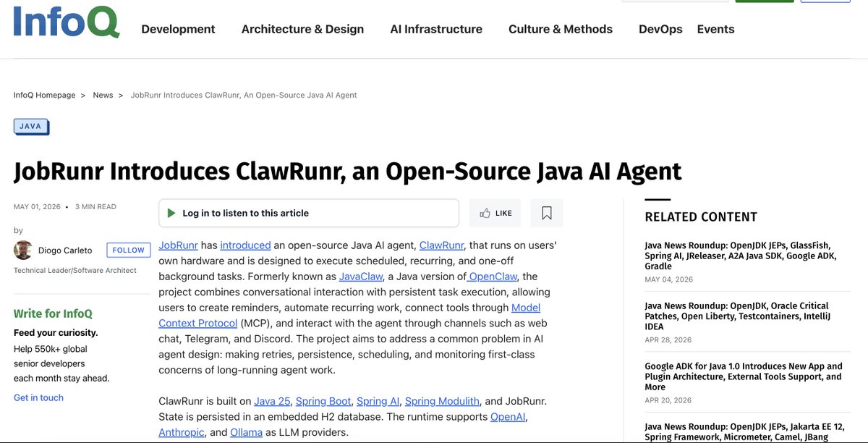Open Diogo Carleto's author avatar

tap(23, 250)
